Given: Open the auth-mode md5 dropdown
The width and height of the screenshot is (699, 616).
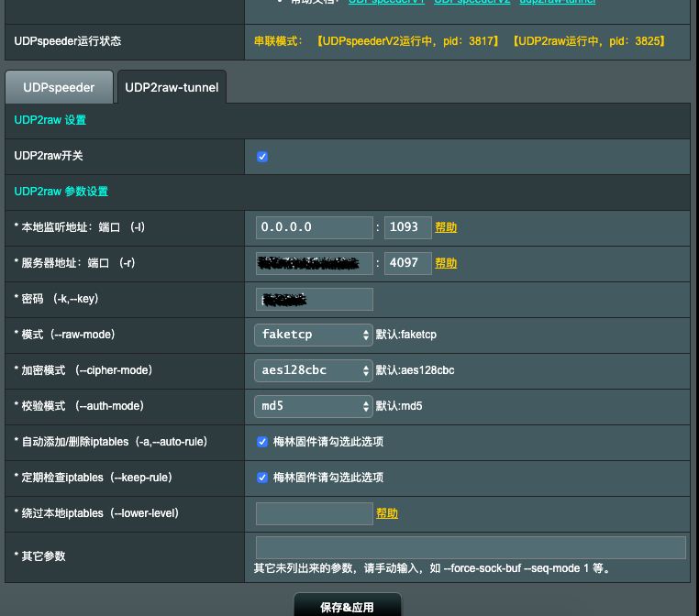Looking at the screenshot, I should pyautogui.click(x=314, y=406).
